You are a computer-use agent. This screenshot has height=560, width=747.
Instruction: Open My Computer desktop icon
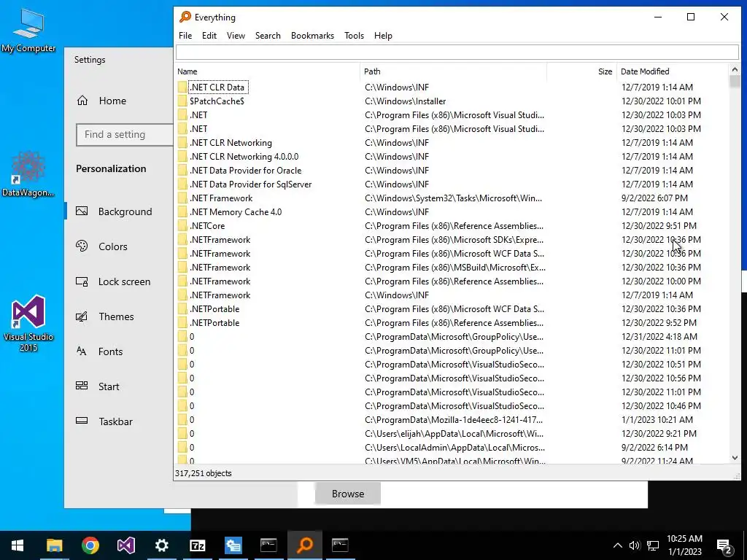pos(28,31)
